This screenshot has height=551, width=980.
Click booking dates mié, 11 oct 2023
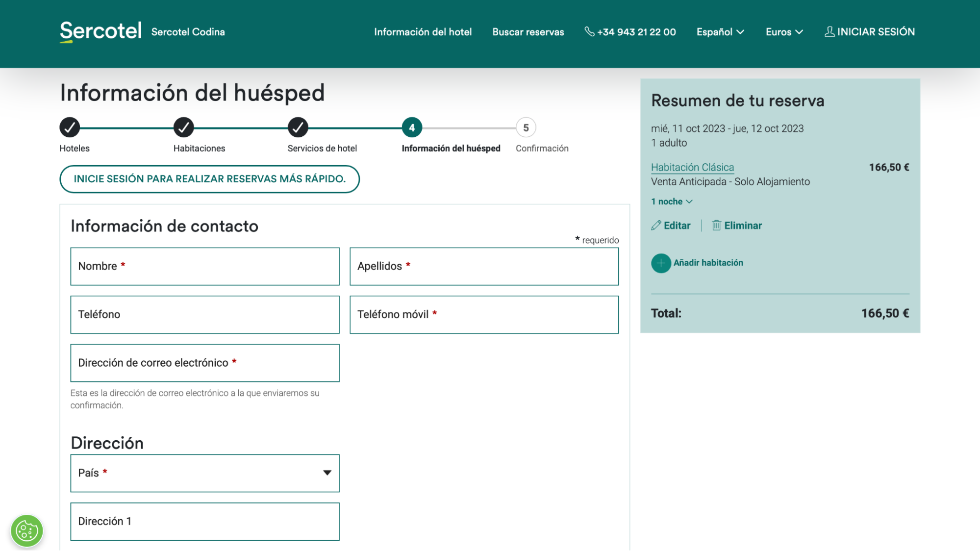[x=728, y=128]
